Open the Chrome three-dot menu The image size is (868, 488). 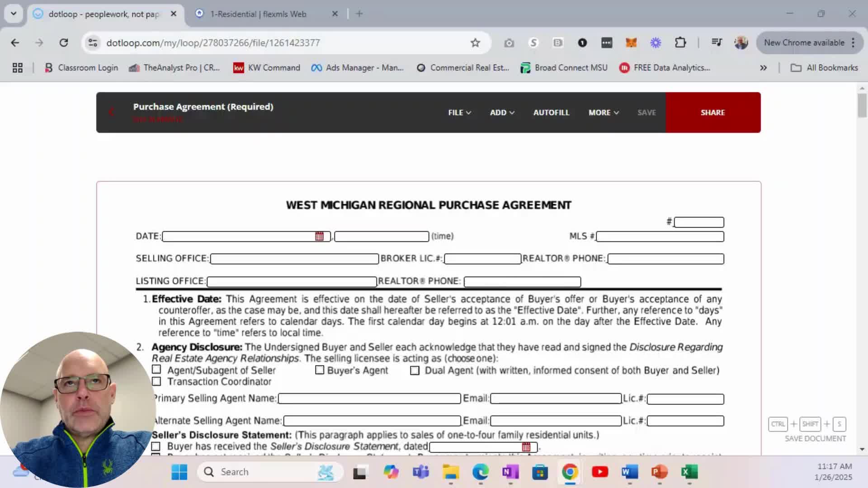point(853,42)
